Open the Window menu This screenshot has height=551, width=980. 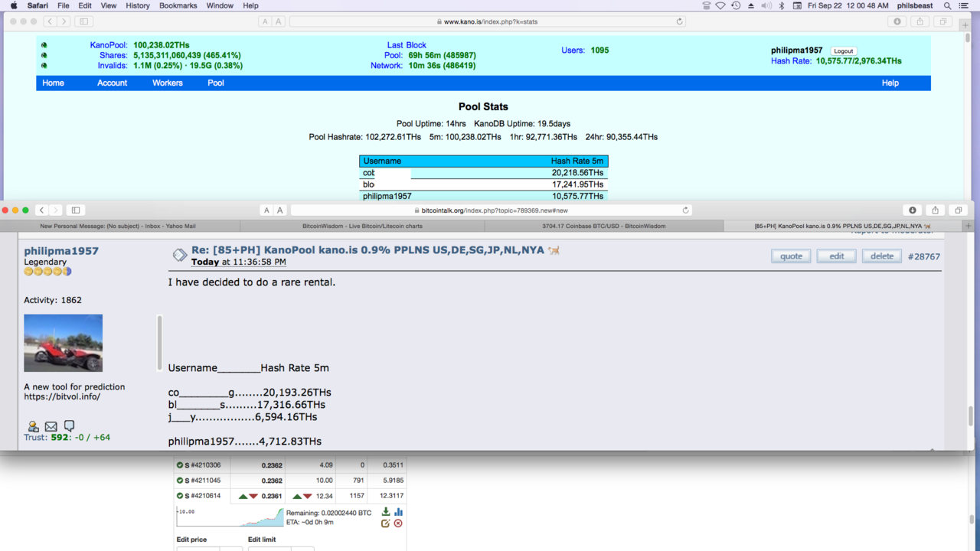(220, 5)
